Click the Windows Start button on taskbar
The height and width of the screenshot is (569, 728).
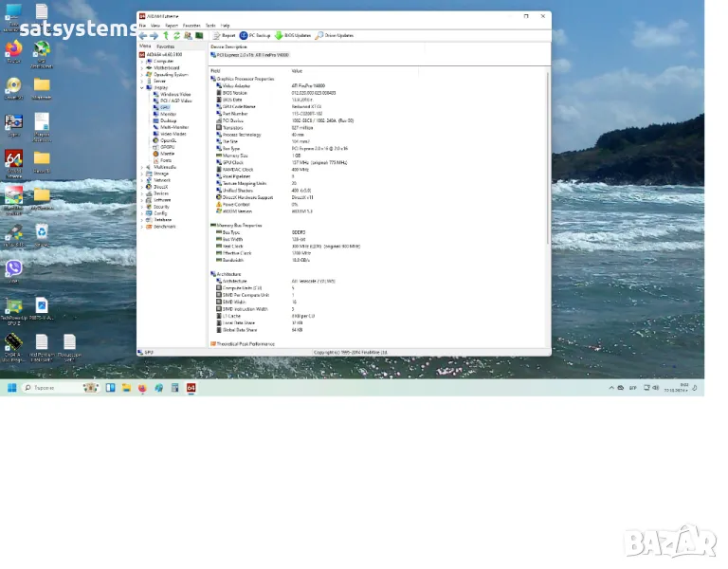point(12,388)
